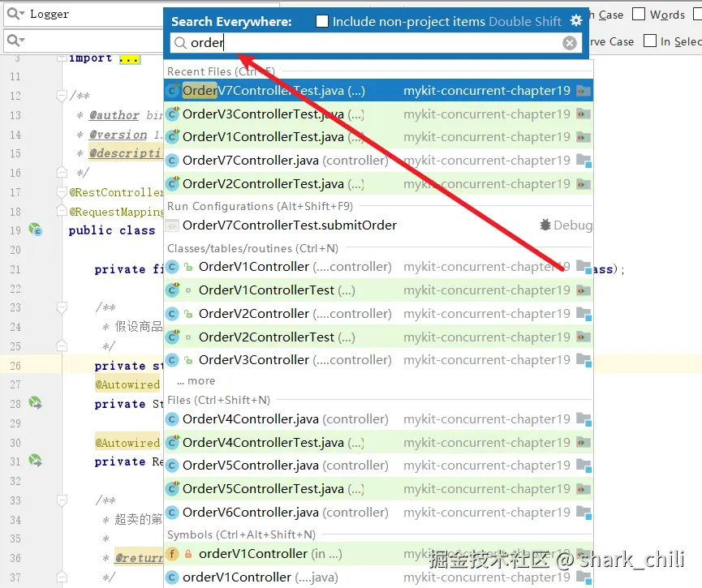This screenshot has height=588, width=702.
Task: Toggle the Words checkbox
Action: pyautogui.click(x=639, y=15)
